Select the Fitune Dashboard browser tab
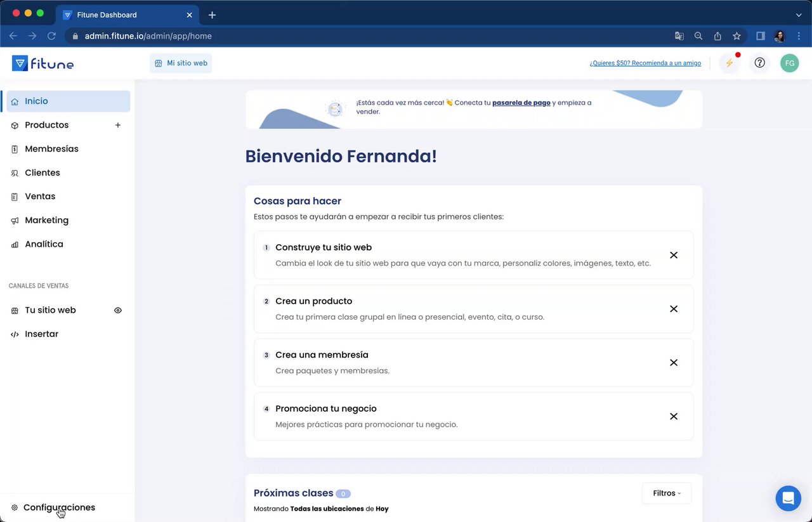This screenshot has width=812, height=522. [x=128, y=15]
